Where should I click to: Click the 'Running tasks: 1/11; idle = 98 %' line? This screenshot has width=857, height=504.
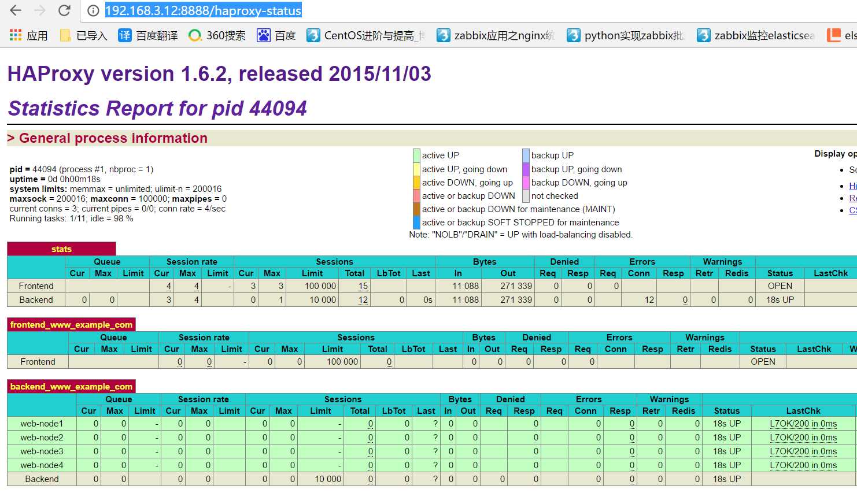[x=71, y=218]
